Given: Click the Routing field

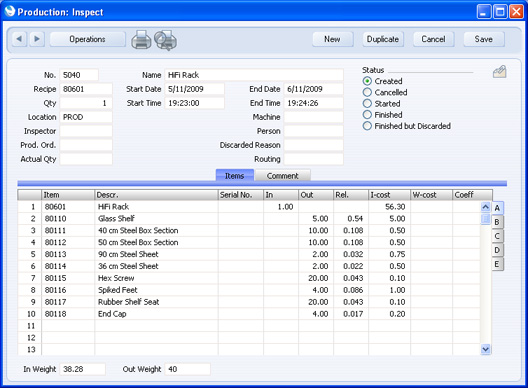Looking at the screenshot, I should coord(314,159).
